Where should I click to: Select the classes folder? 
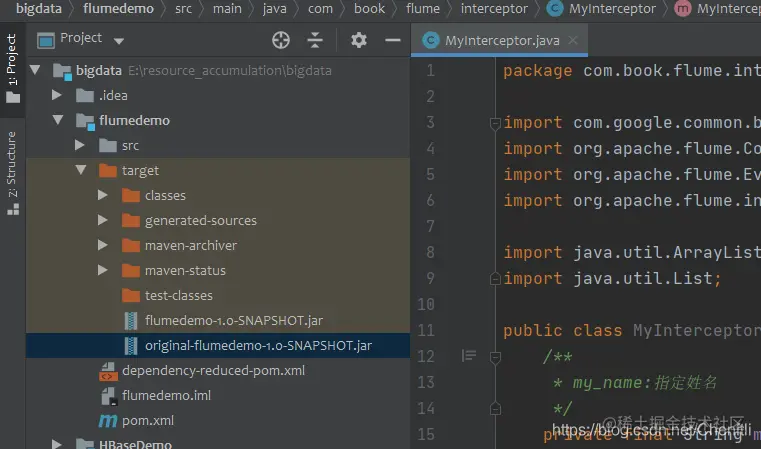tap(165, 196)
